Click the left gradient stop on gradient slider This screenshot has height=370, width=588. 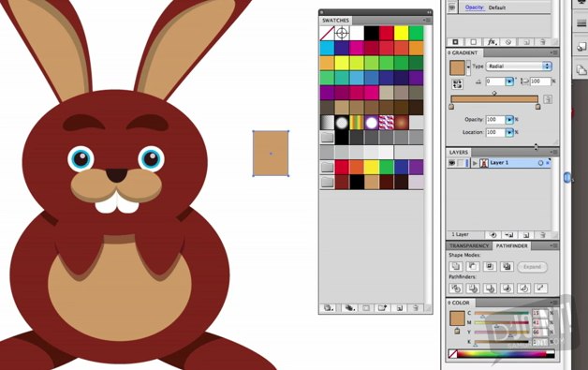point(451,107)
